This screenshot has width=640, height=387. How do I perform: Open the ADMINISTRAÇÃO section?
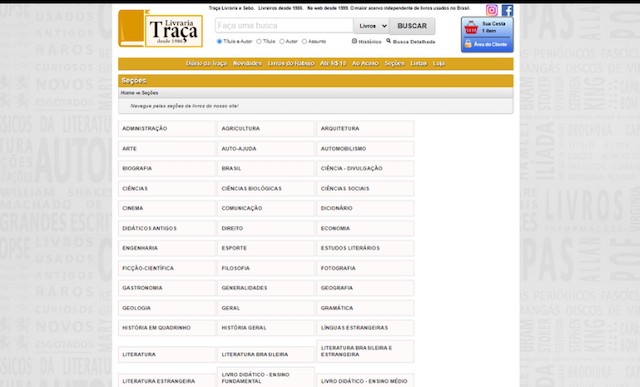tap(167, 129)
